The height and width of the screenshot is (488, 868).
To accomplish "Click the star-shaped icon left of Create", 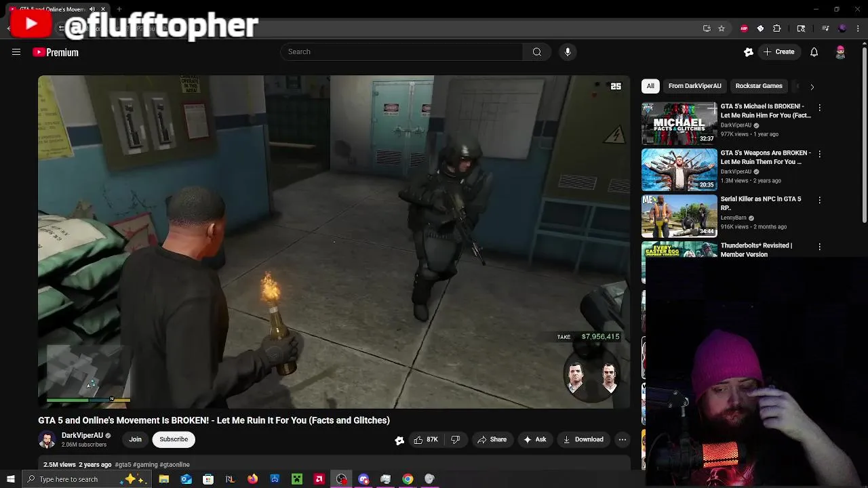I will 749,52.
